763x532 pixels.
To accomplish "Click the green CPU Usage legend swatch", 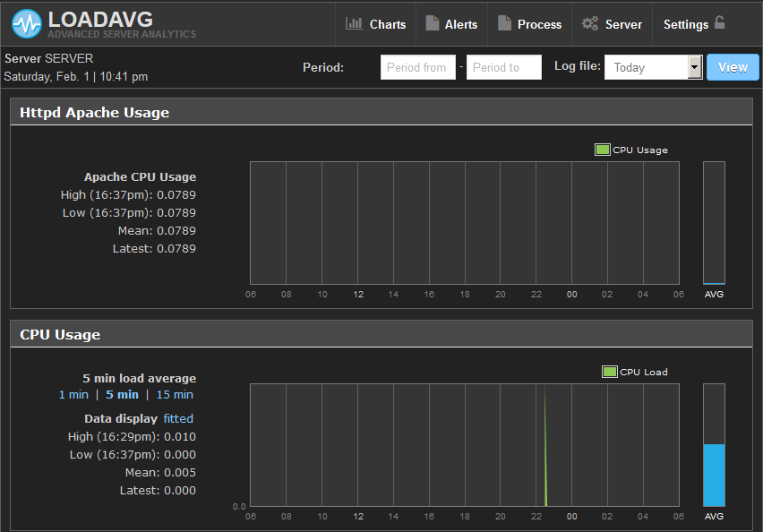I will click(x=603, y=150).
